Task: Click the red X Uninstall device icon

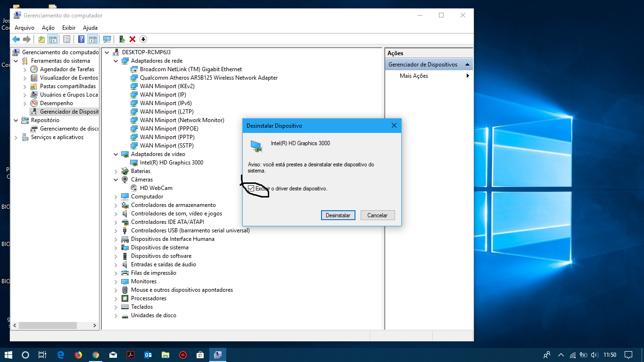Action: click(x=132, y=39)
